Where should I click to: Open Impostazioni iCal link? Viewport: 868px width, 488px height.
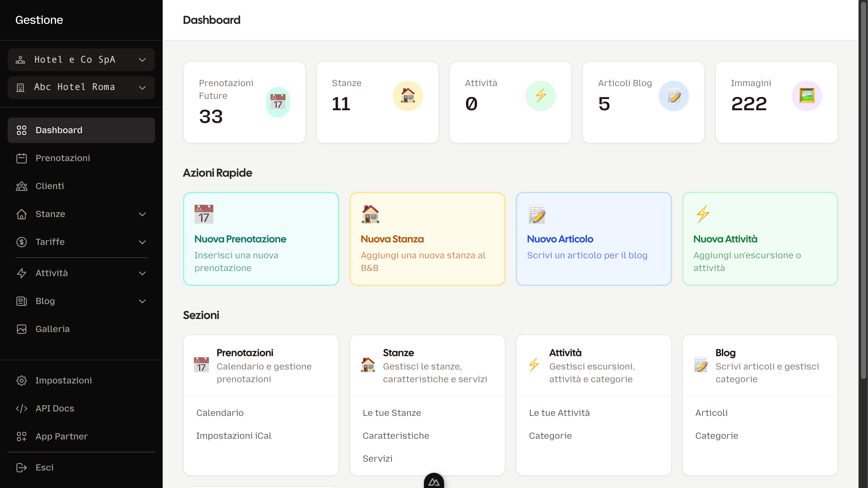tap(234, 436)
